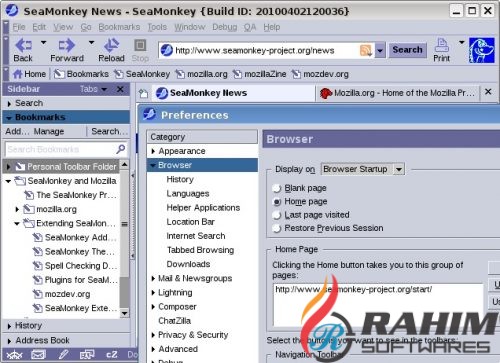
Task: Switch to the Mozilla.org tab
Action: tap(397, 93)
